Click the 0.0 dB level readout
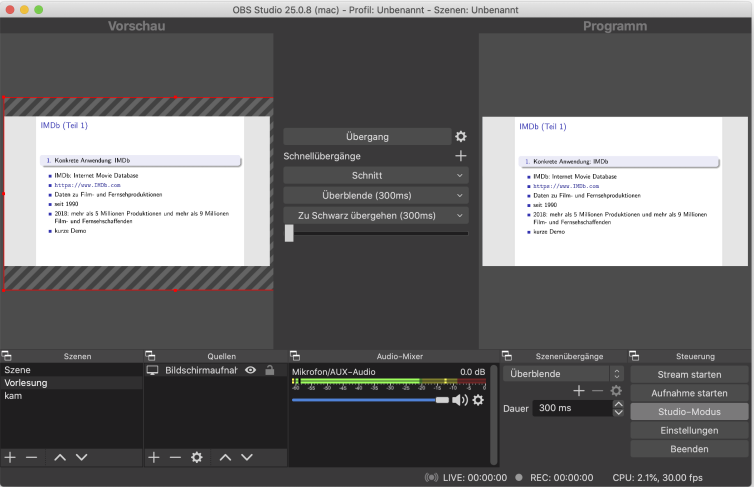 [472, 372]
